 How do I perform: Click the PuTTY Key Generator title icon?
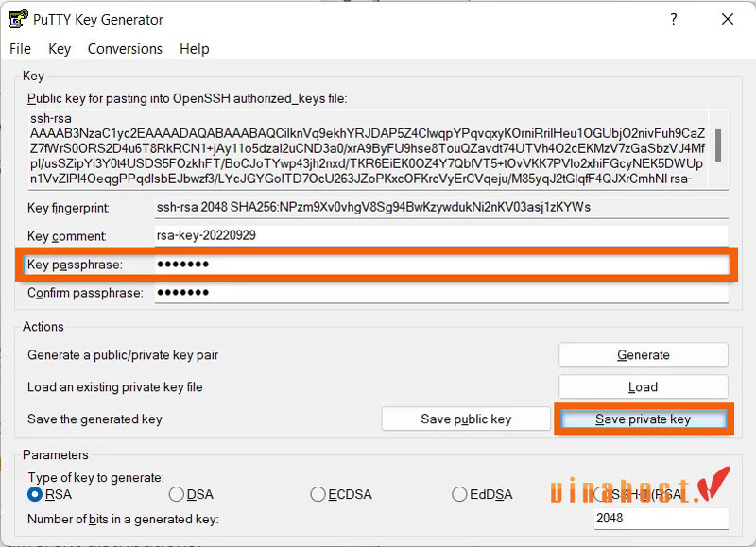18,19
